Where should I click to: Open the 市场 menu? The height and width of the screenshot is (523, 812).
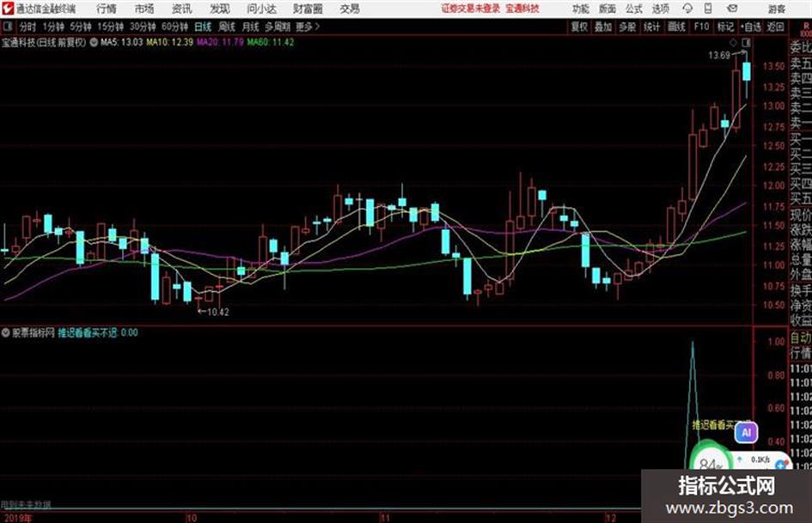point(144,9)
